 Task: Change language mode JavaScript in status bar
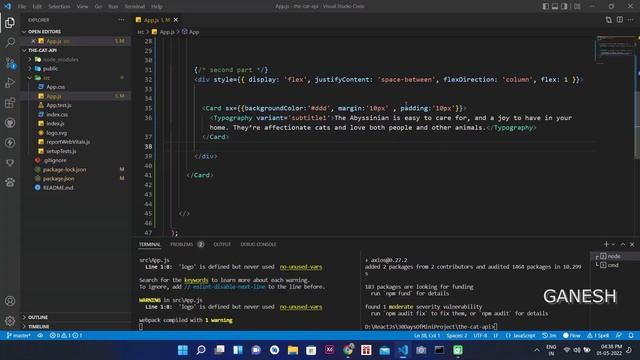(520, 336)
